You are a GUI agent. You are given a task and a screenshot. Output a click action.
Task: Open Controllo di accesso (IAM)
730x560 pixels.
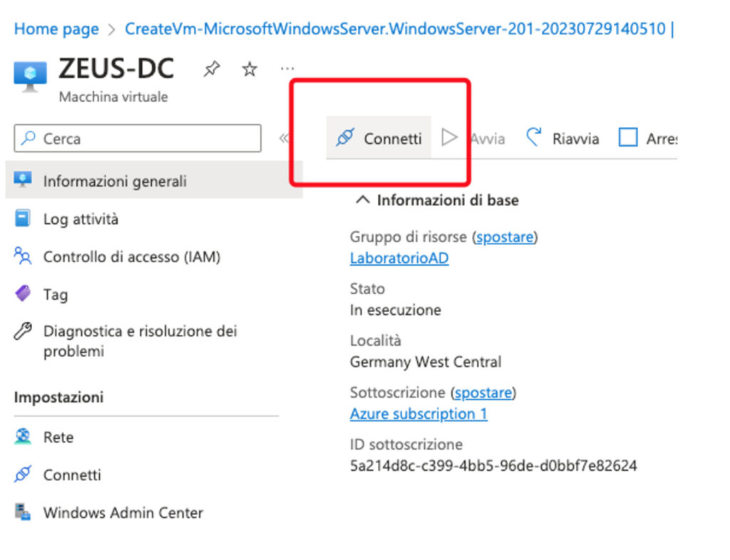coord(131,256)
